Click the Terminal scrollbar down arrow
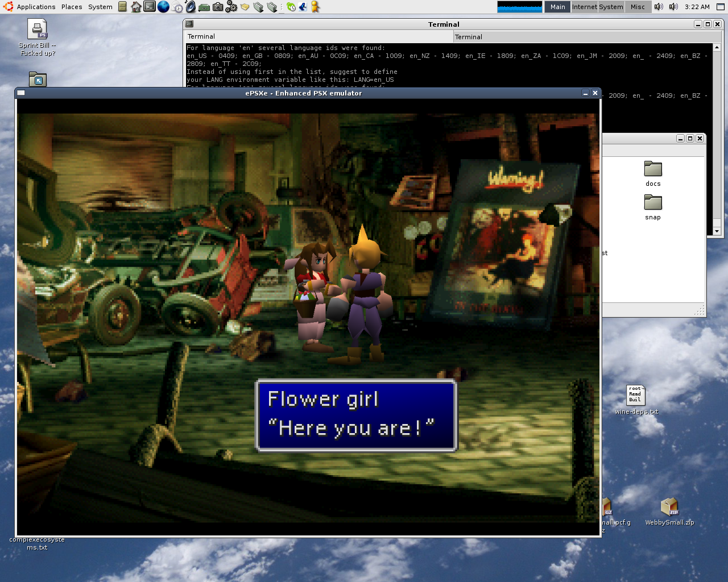Viewport: 728px width, 582px height. (717, 231)
